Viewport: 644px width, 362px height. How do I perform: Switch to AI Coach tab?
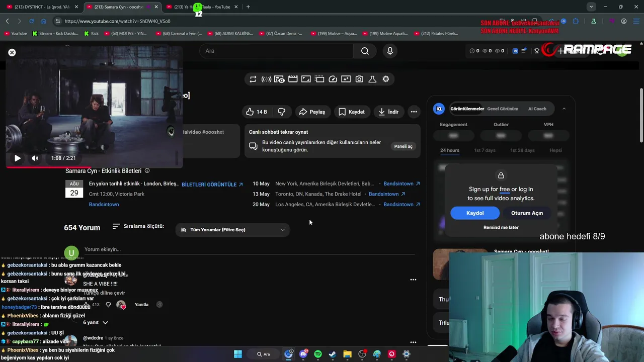tap(537, 109)
